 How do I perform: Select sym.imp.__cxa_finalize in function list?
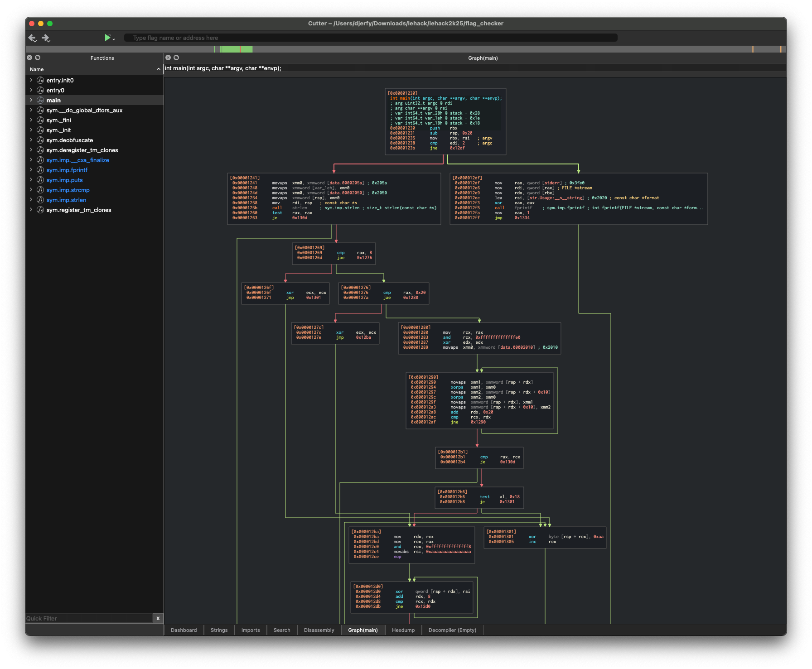point(77,160)
